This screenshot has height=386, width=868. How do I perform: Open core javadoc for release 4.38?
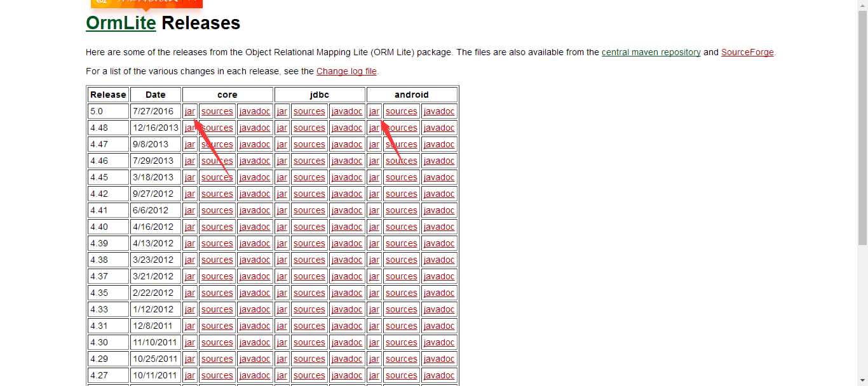pos(255,260)
